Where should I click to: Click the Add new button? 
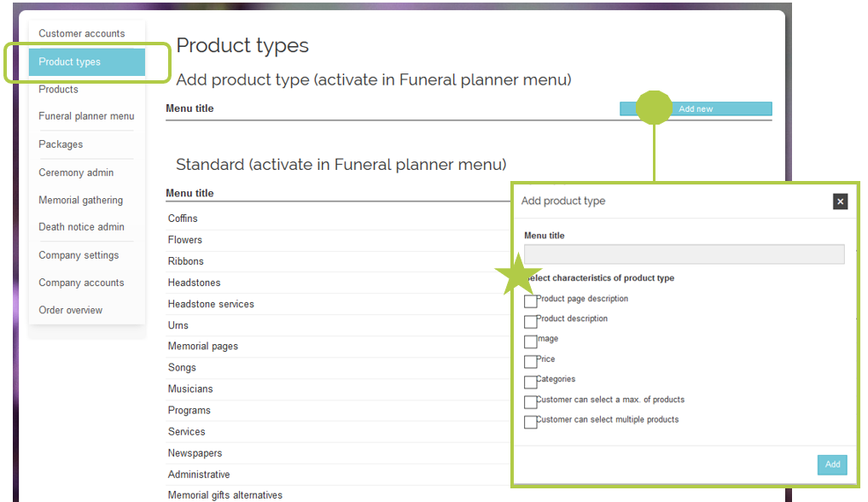click(x=696, y=108)
